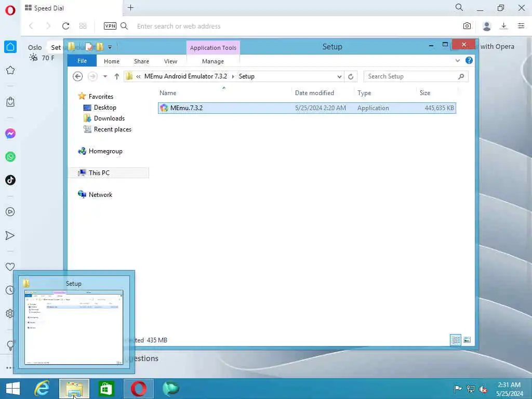Open Downloads in navigation pane
Image resolution: width=532 pixels, height=399 pixels.
pyautogui.click(x=109, y=118)
